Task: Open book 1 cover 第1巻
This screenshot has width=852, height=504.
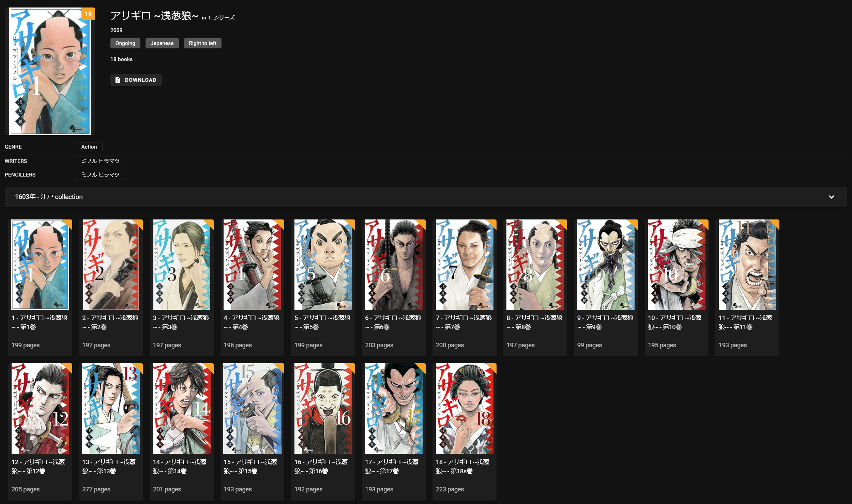Action: [40, 264]
